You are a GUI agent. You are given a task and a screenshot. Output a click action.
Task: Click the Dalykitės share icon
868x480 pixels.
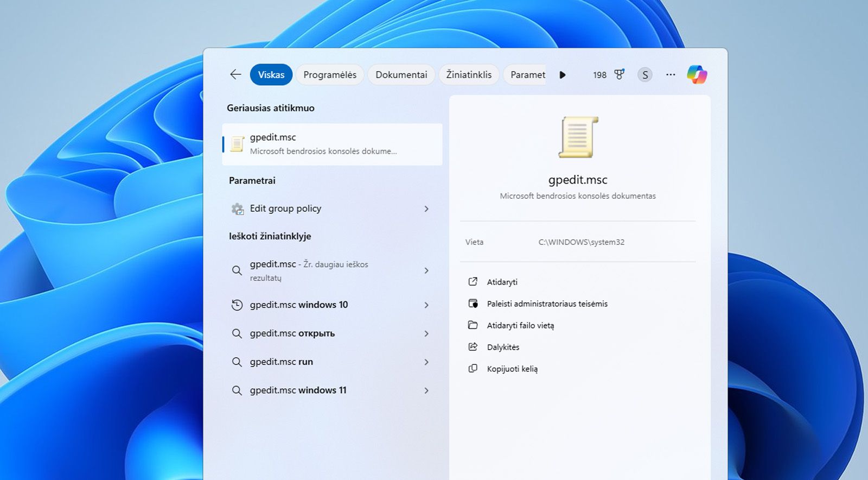click(x=473, y=347)
